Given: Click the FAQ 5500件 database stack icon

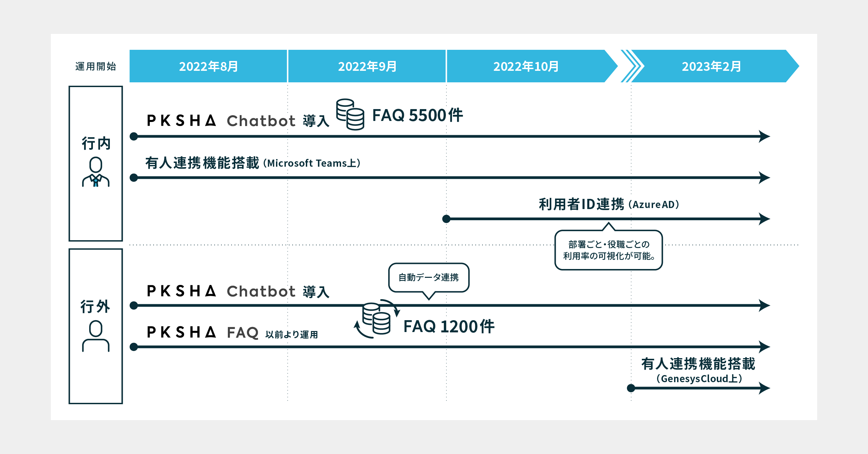Looking at the screenshot, I should point(350,115).
